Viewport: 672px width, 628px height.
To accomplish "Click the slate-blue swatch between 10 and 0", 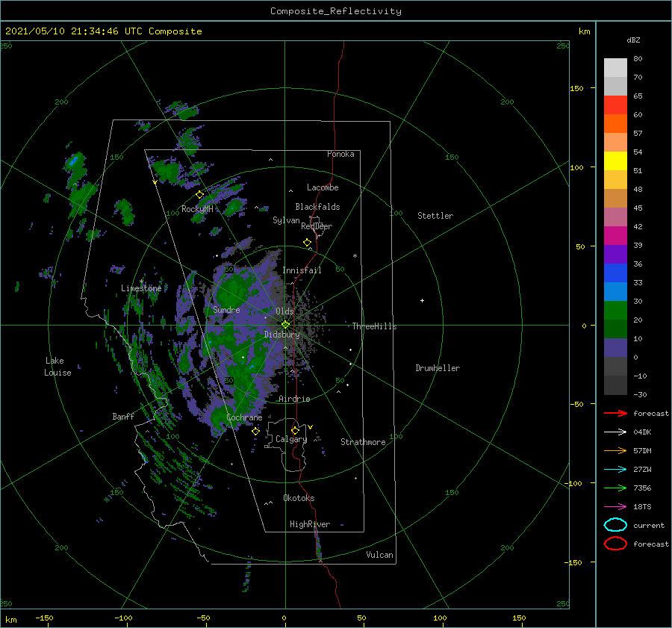I will pyautogui.click(x=615, y=348).
